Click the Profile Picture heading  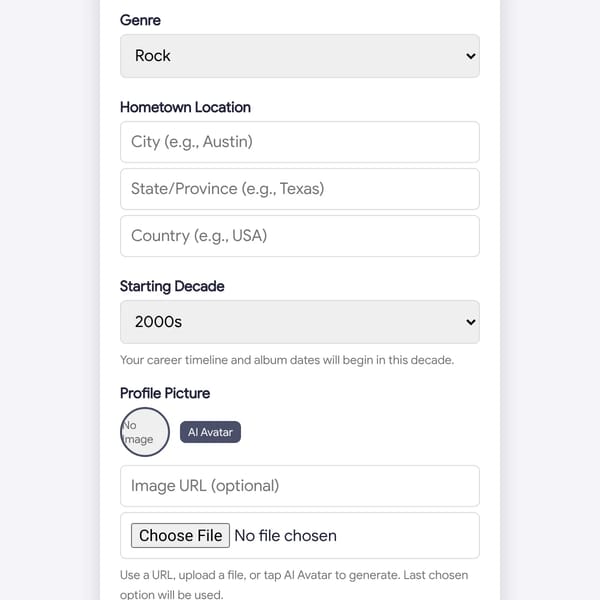point(165,393)
